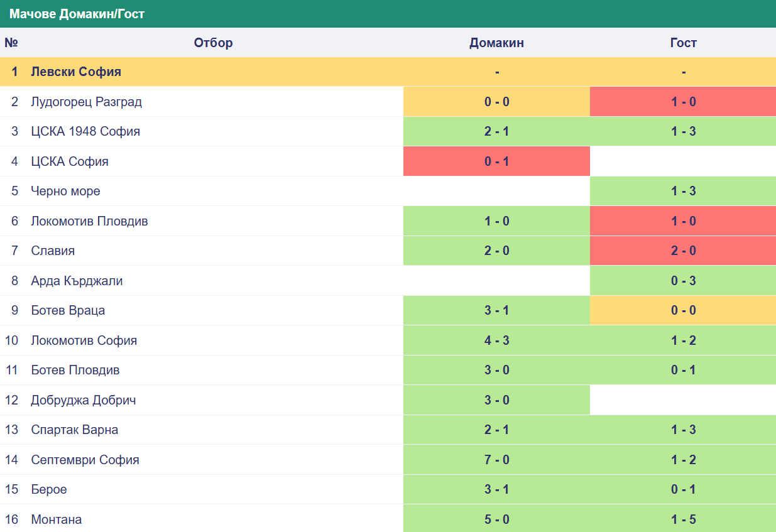This screenshot has width=776, height=532.
Task: Click Спартак Варна home result 2 - 1
Action: [496, 430]
